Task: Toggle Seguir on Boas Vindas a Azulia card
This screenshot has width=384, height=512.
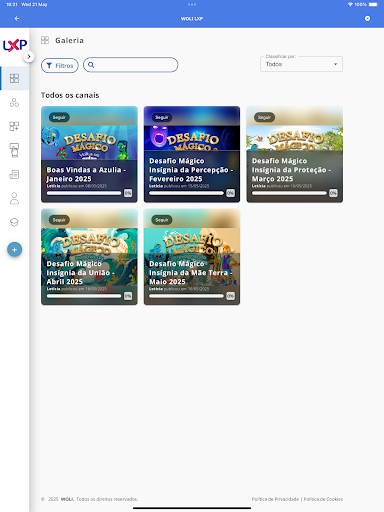Action: (x=59, y=117)
